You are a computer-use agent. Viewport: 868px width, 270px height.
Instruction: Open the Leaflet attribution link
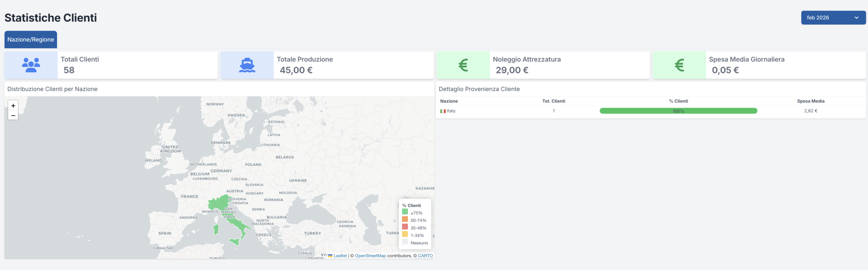[340, 256]
